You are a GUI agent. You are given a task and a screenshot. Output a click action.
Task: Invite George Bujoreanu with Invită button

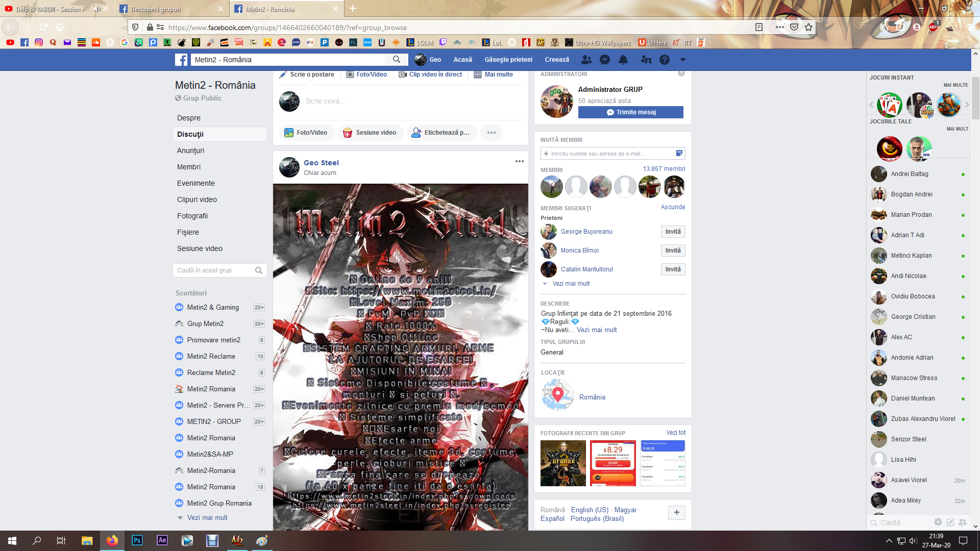pos(673,232)
